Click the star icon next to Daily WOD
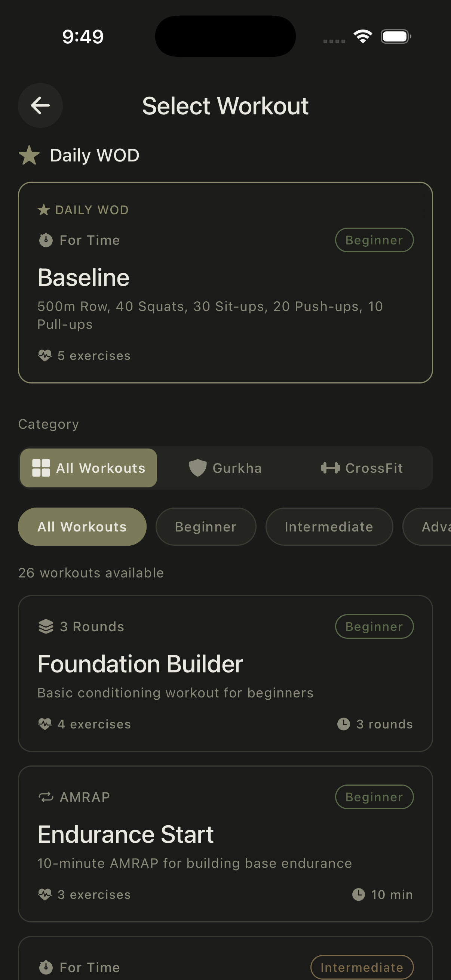 point(30,154)
